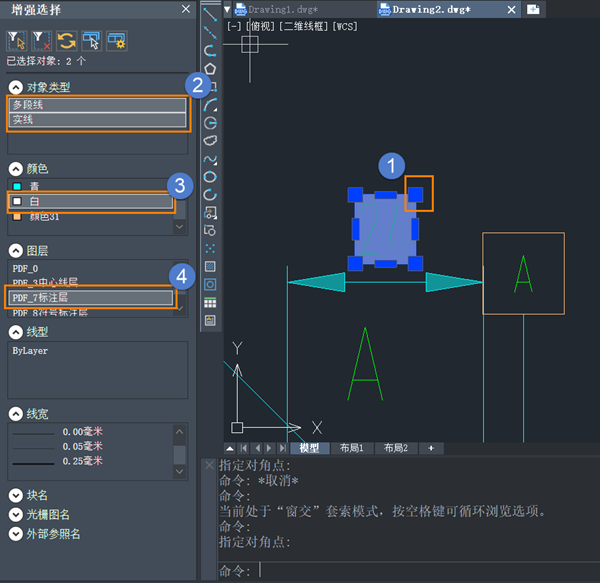This screenshot has width=600, height=583.
Task: Click the 二维线框 visual style label
Action: click(x=304, y=26)
